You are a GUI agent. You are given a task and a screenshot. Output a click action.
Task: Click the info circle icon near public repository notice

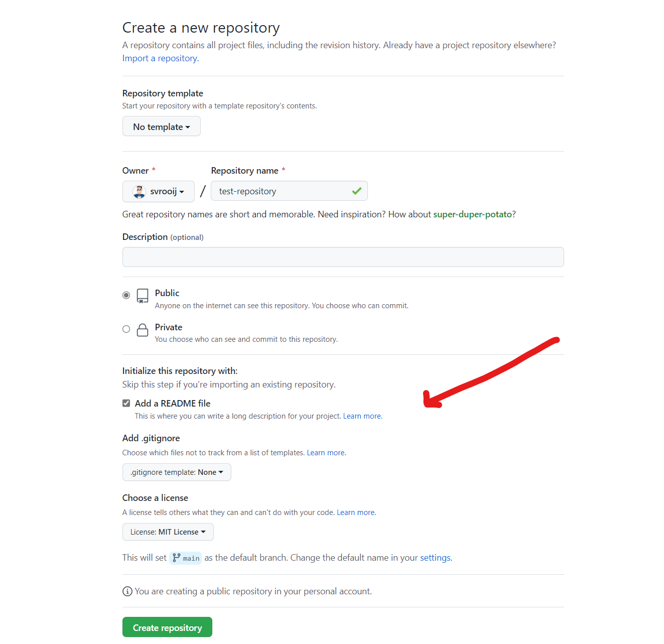click(127, 591)
